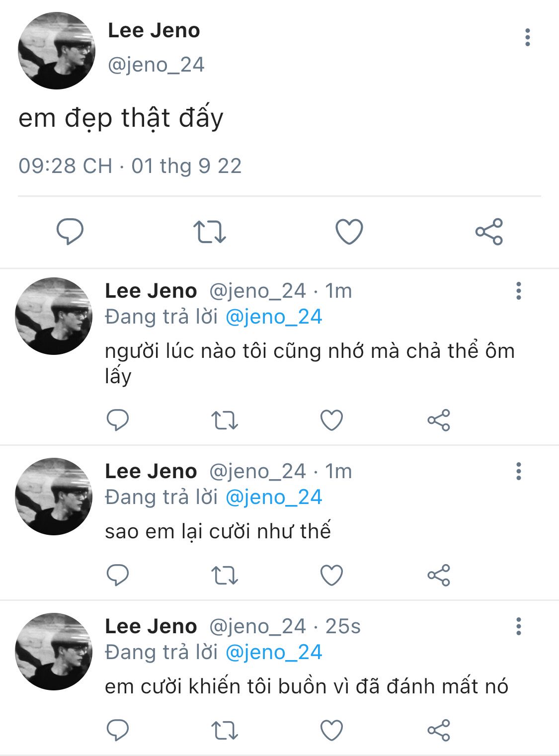Viewport: 559px width, 756px height.
Task: Reply to the main tweet "em đẹp thật đấy"
Action: coord(70,231)
